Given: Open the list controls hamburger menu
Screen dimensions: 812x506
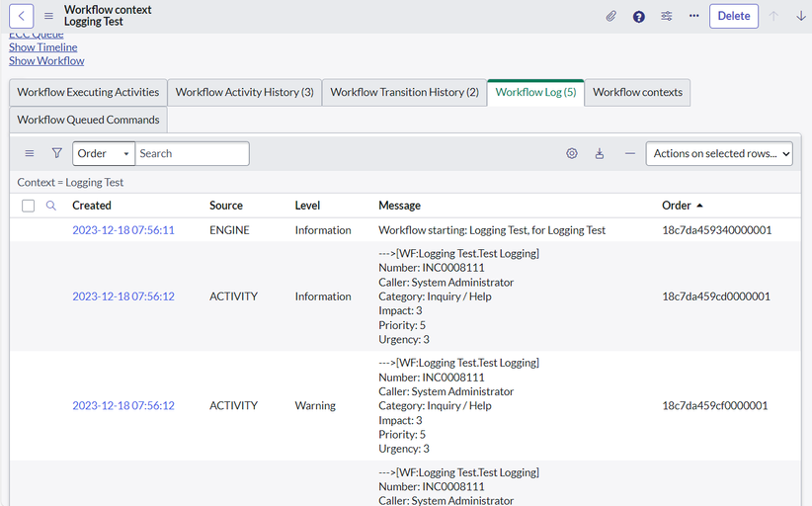Looking at the screenshot, I should (30, 153).
